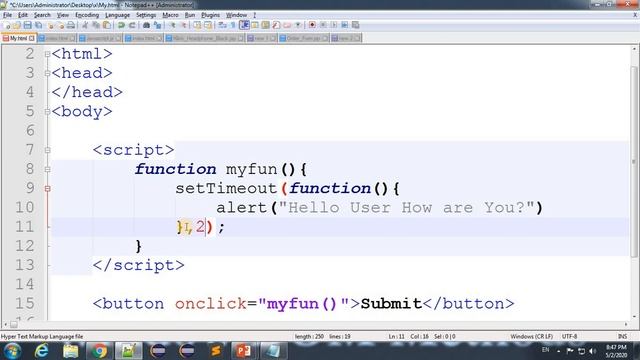Zoom out using the toolbar icon
This screenshot has height=360, width=640.
click(x=184, y=25)
